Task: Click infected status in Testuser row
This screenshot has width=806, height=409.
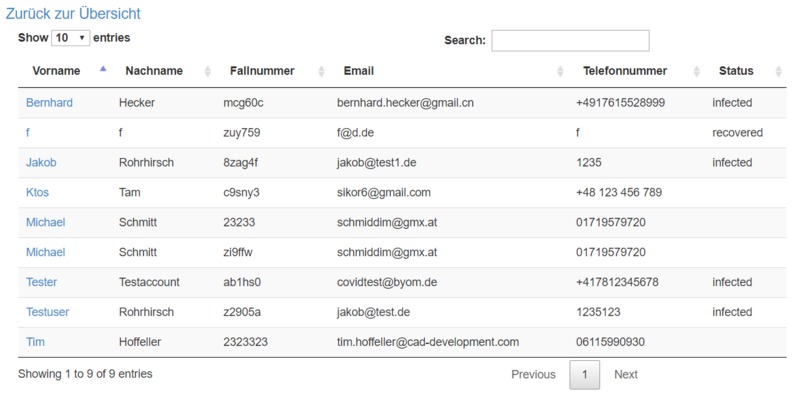Action: pos(732,311)
